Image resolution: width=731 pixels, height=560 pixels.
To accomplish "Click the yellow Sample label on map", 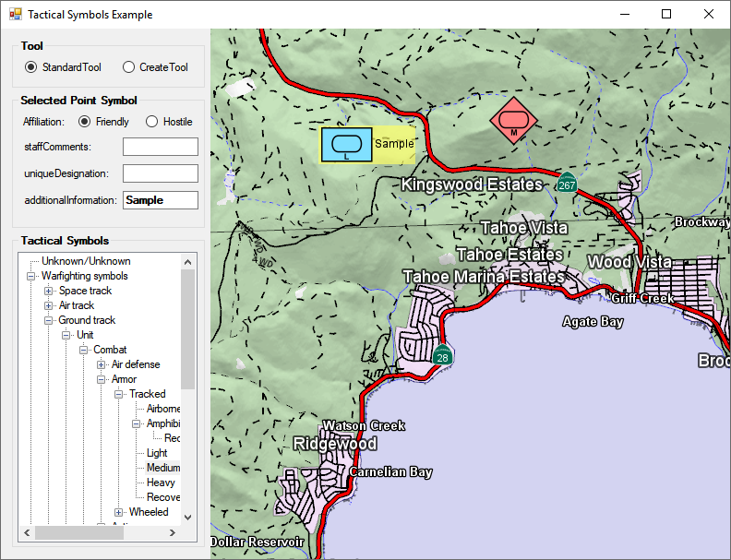I will tap(394, 145).
